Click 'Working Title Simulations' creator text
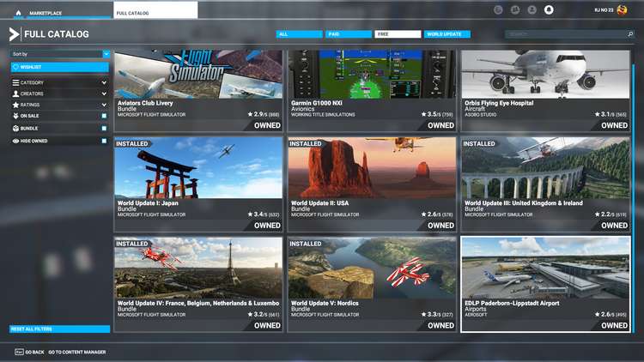Screen dimensions: 644x362 pyautogui.click(x=323, y=115)
